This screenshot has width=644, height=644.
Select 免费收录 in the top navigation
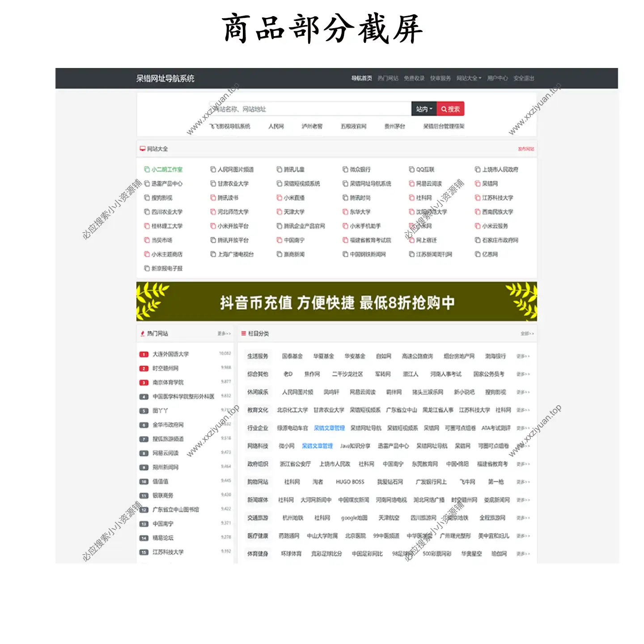414,78
